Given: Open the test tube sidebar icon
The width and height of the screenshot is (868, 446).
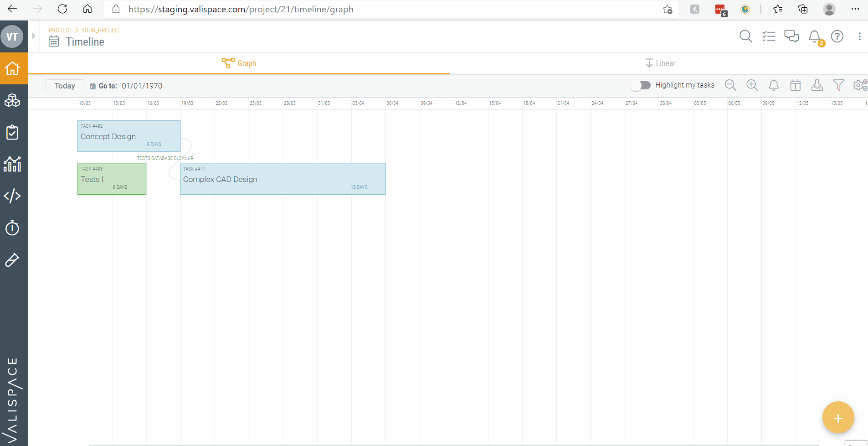Looking at the screenshot, I should click(x=12, y=259).
